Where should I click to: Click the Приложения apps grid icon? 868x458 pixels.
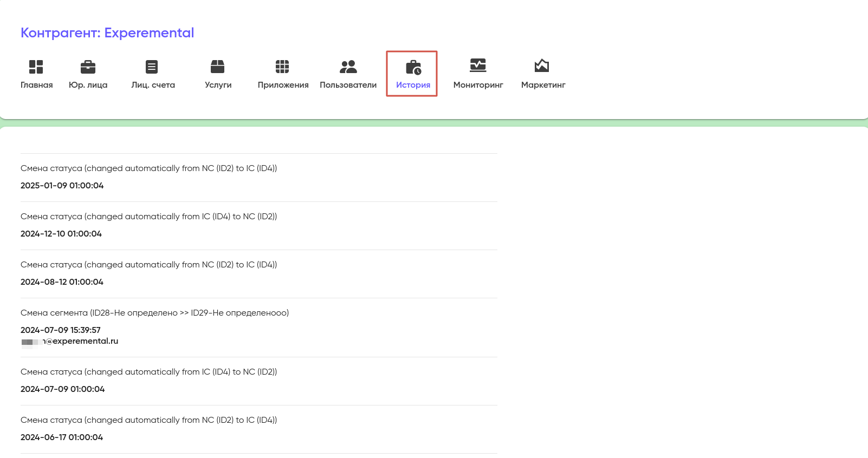282,67
